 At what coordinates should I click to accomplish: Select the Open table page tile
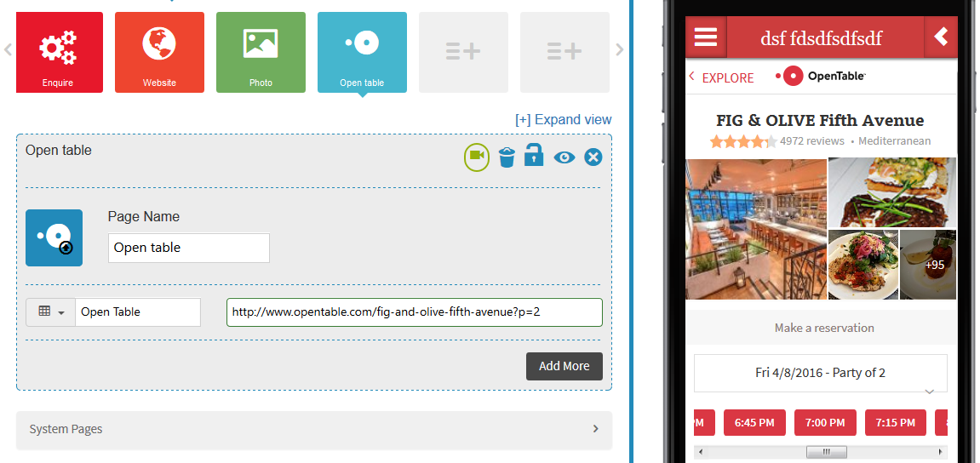click(362, 53)
